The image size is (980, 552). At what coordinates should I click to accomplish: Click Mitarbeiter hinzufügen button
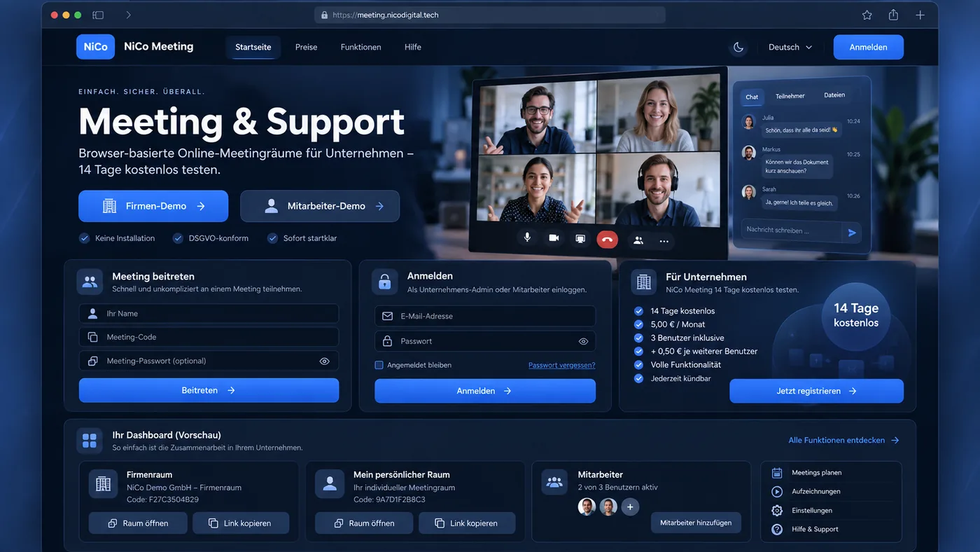[696, 523]
